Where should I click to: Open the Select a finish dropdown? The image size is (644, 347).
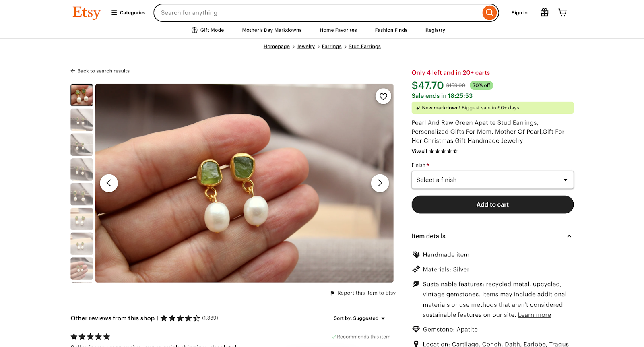point(492,180)
